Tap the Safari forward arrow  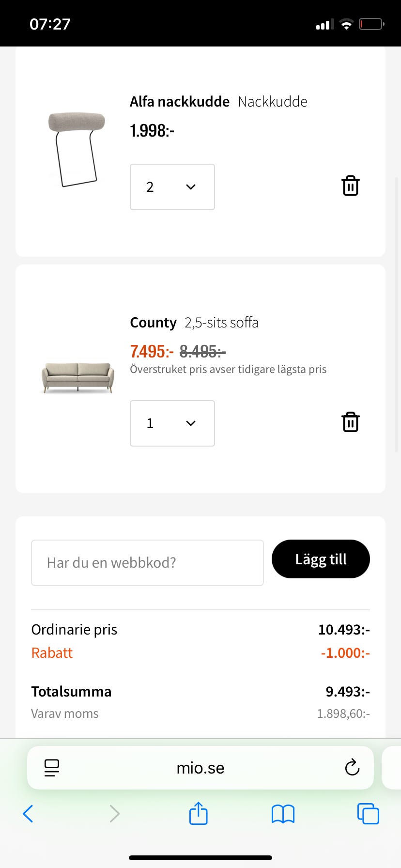(114, 814)
